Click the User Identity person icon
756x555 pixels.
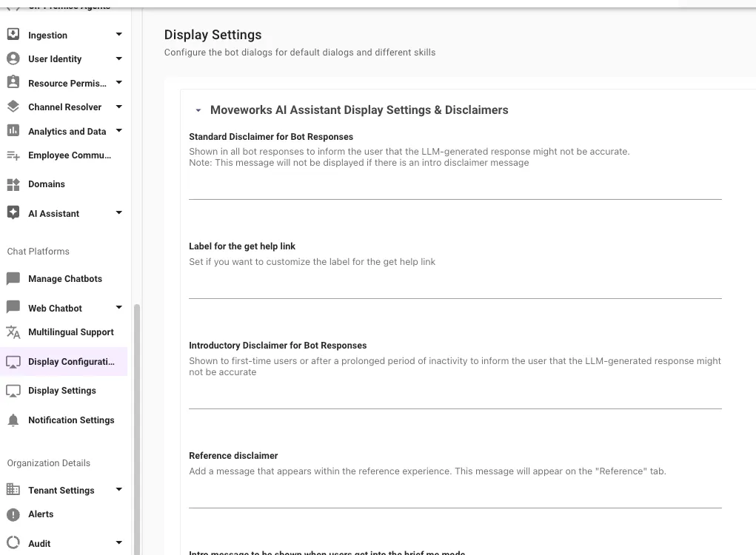click(13, 58)
